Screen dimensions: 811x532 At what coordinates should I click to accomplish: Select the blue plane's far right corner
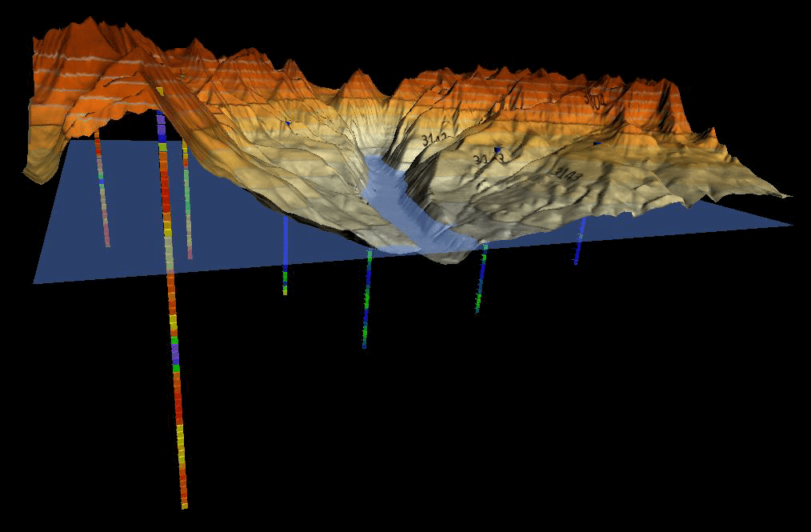pyautogui.click(x=790, y=225)
